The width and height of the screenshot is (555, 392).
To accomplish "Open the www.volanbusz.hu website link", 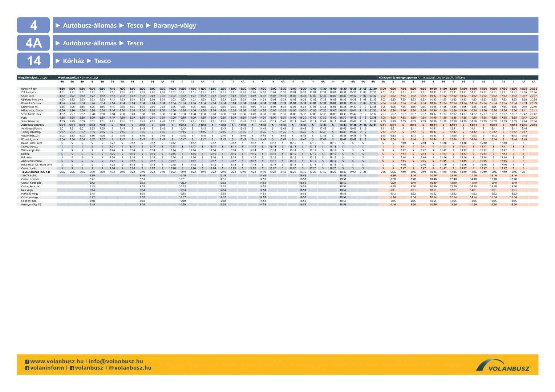I will [x=57, y=362].
